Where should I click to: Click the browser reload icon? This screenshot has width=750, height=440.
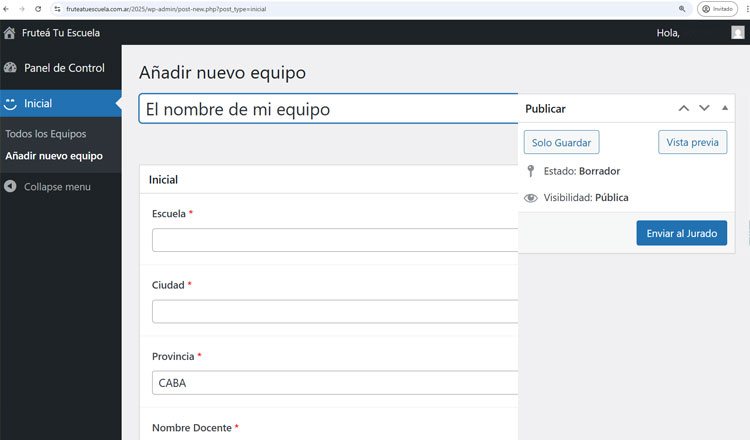point(38,8)
